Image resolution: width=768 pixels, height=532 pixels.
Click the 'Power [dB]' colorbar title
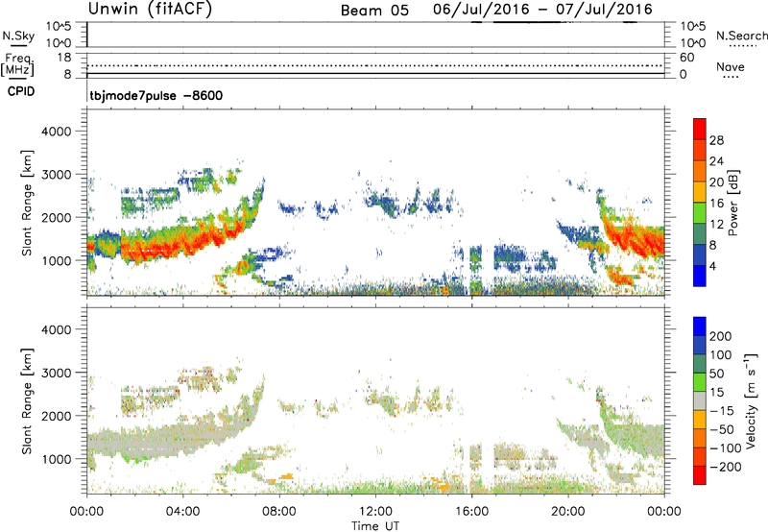coord(733,203)
